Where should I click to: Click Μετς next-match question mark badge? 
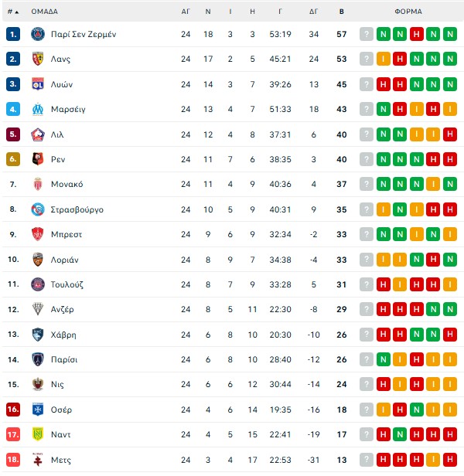pos(367,460)
